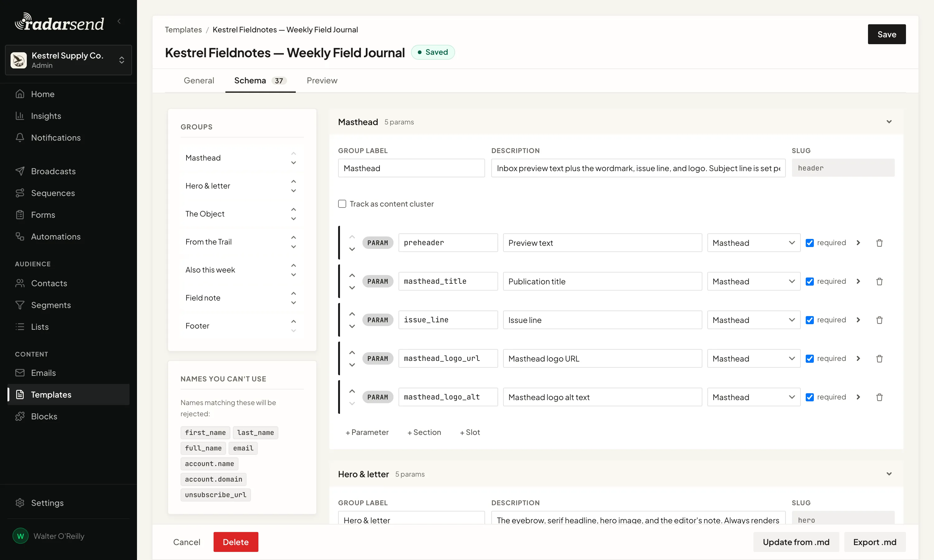The width and height of the screenshot is (934, 560).
Task: Untick required for the preheader param
Action: [809, 243]
